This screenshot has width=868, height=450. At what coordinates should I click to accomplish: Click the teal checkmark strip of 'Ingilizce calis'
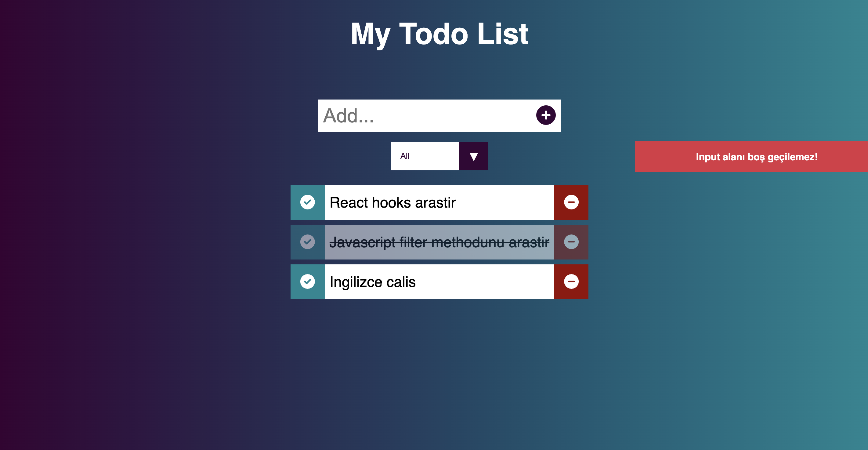[x=307, y=281]
